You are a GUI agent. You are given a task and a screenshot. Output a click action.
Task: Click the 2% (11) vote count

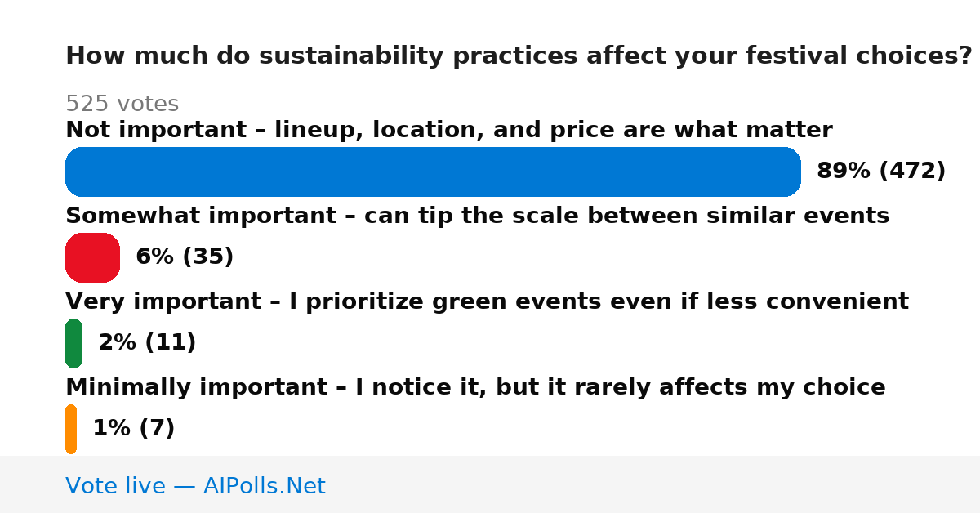[x=147, y=343]
